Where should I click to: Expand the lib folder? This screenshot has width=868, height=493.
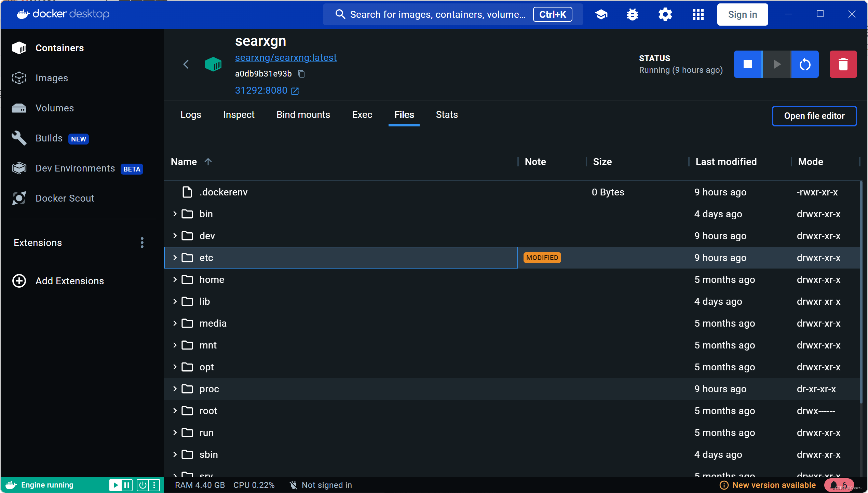pos(175,301)
